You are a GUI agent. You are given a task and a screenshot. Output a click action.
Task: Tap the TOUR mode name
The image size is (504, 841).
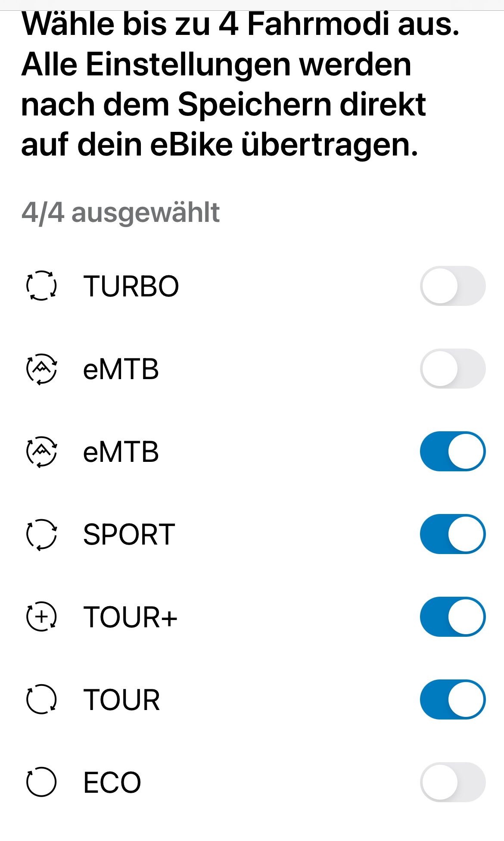(121, 700)
